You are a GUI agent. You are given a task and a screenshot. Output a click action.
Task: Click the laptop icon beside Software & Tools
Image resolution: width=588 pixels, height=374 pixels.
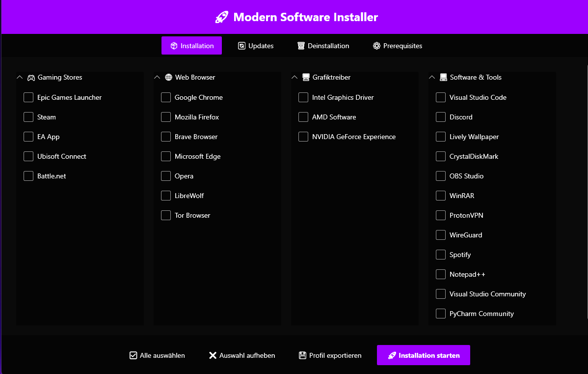[x=443, y=77]
